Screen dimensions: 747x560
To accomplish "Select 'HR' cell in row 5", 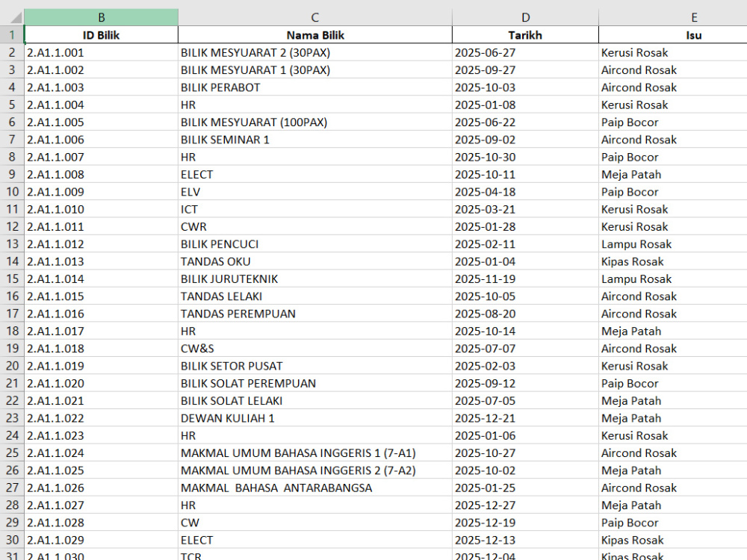I will (x=315, y=105).
